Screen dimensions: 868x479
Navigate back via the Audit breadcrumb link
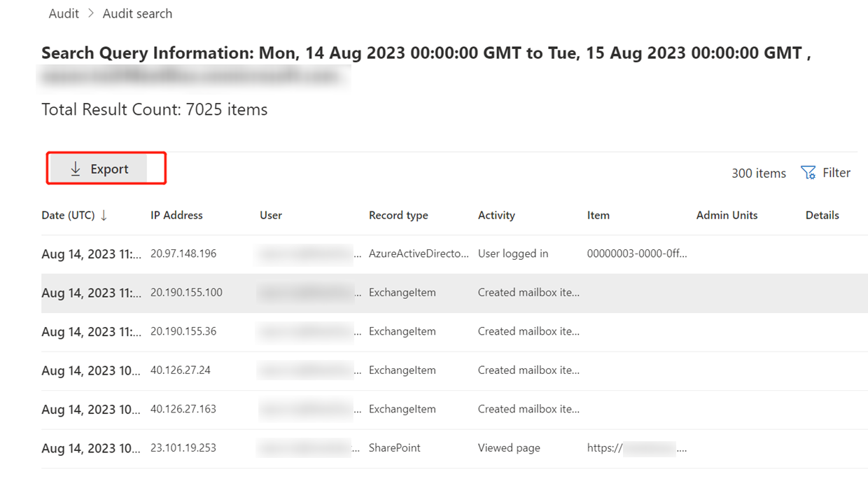(x=63, y=13)
